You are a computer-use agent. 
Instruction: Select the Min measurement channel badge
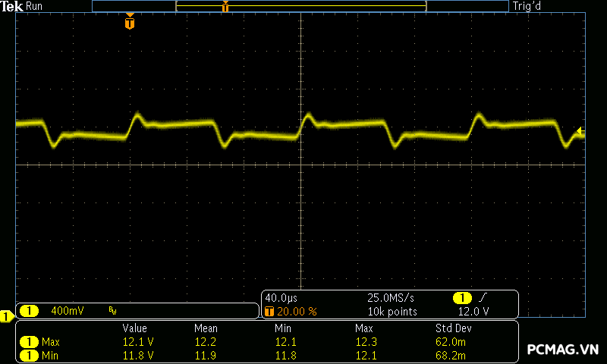(29, 355)
